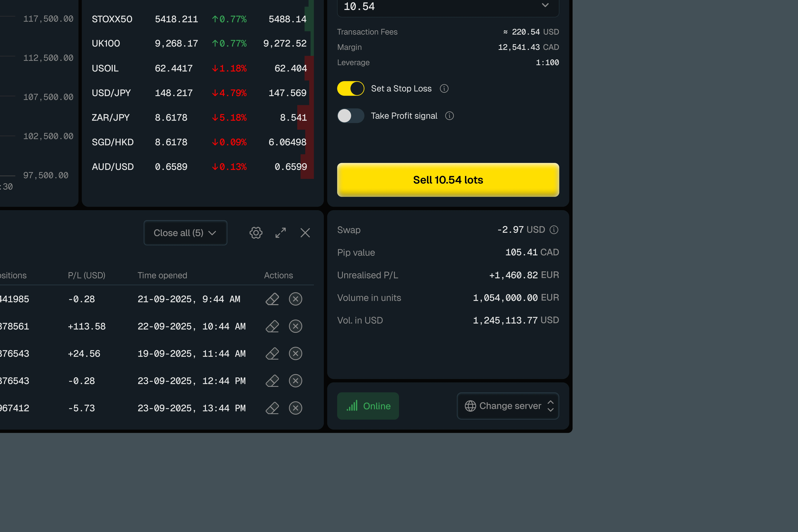798x532 pixels.
Task: Click edit icon for 21-09-2025 position
Action: [x=272, y=299]
